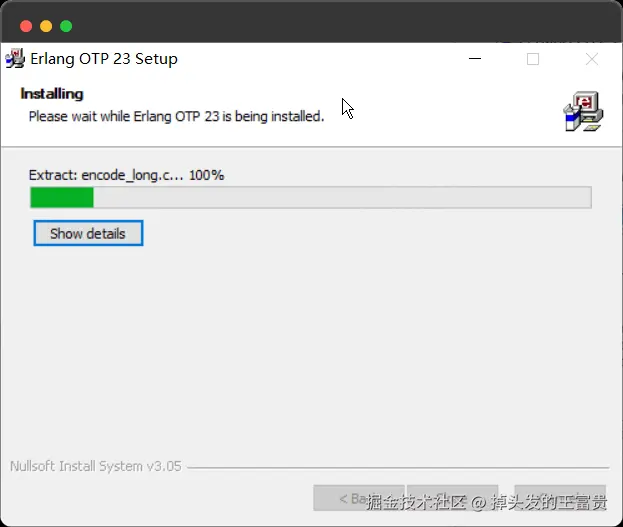Click the Nullsoft Install System v3.05 label
The height and width of the screenshot is (527, 623).
coord(96,466)
